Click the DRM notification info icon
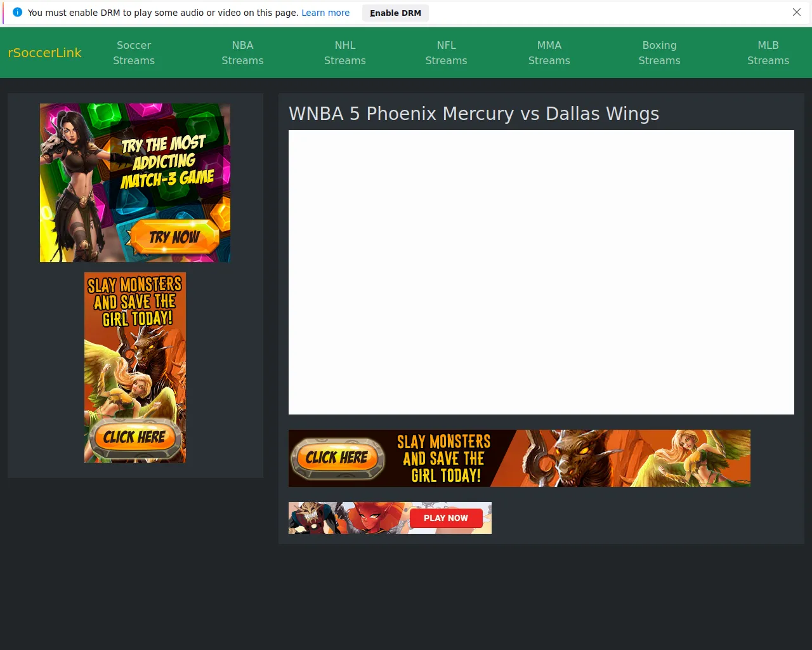The image size is (812, 650). coord(17,13)
